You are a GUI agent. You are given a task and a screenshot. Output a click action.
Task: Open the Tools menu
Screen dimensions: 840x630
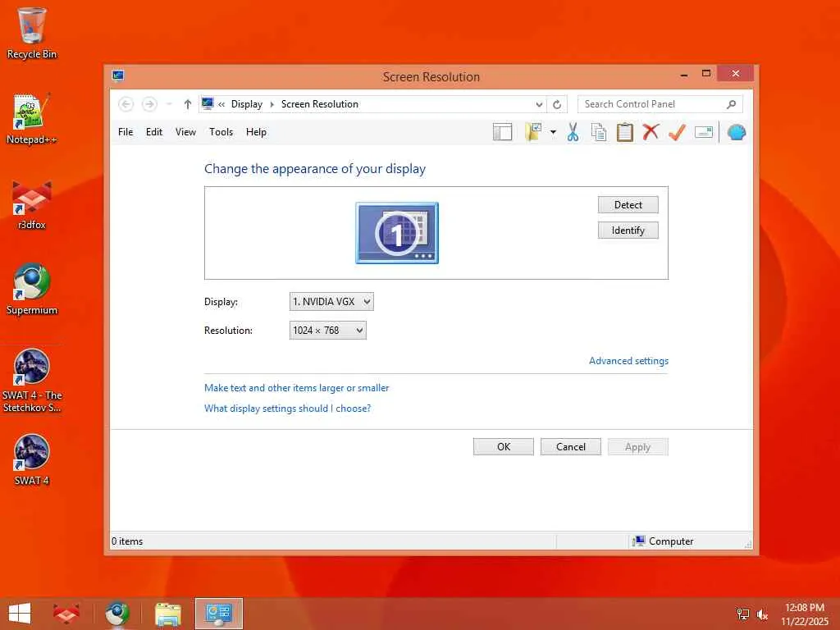point(221,132)
